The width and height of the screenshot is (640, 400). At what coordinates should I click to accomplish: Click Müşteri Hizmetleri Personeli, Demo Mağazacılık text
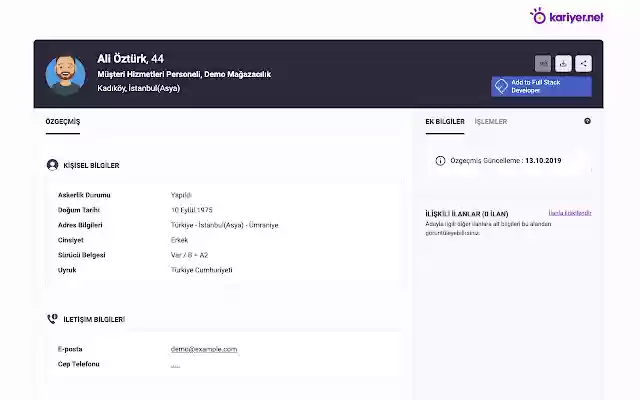pyautogui.click(x=184, y=74)
